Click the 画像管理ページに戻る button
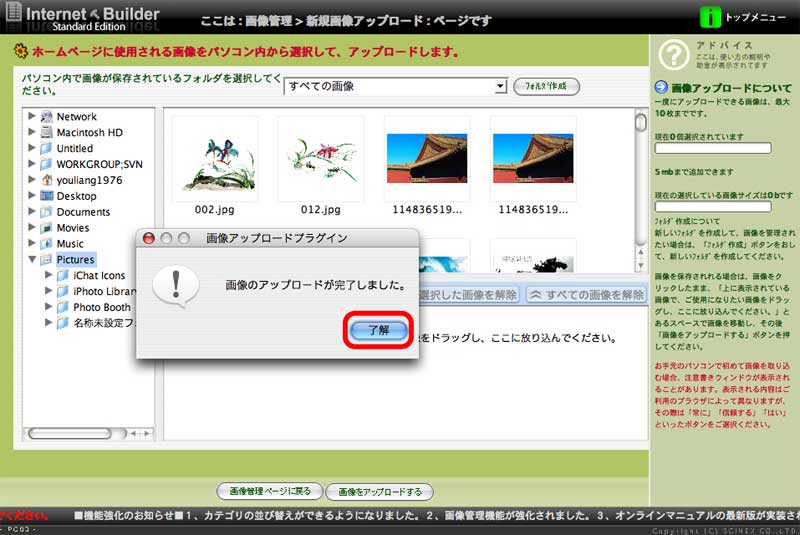 269,491
